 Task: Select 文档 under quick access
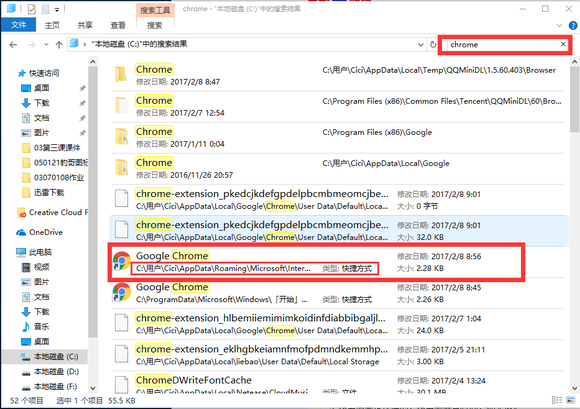coord(41,118)
